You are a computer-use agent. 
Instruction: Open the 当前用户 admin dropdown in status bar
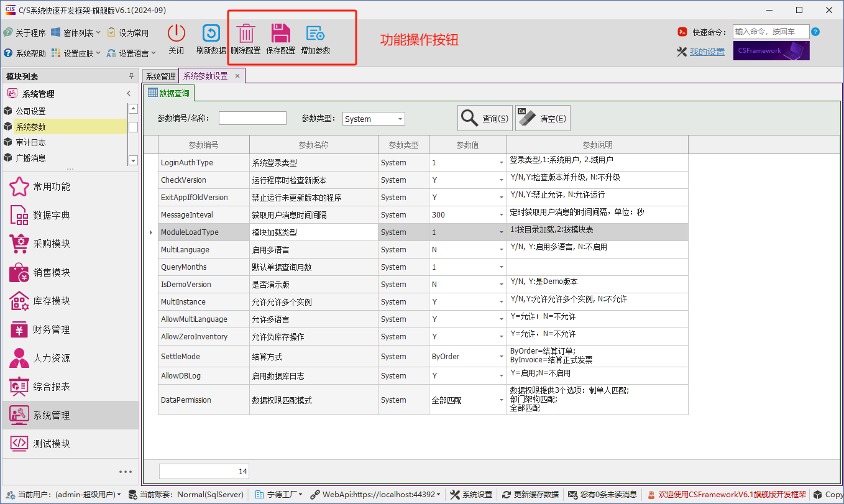63,495
